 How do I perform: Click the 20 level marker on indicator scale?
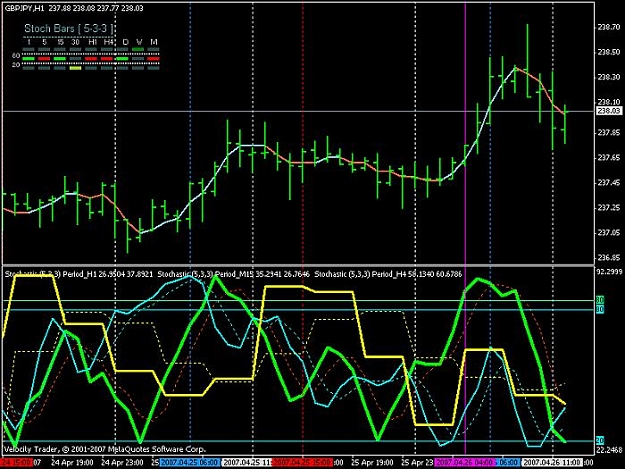[600, 440]
